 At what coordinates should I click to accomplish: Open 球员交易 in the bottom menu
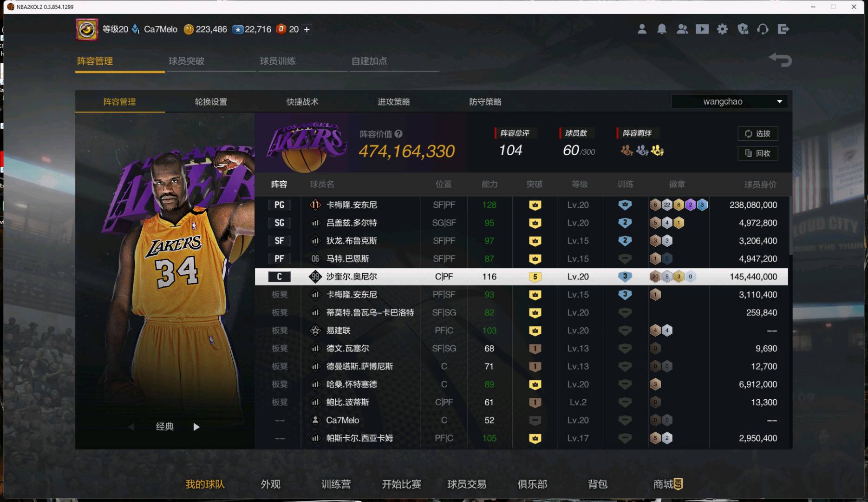pyautogui.click(x=467, y=484)
